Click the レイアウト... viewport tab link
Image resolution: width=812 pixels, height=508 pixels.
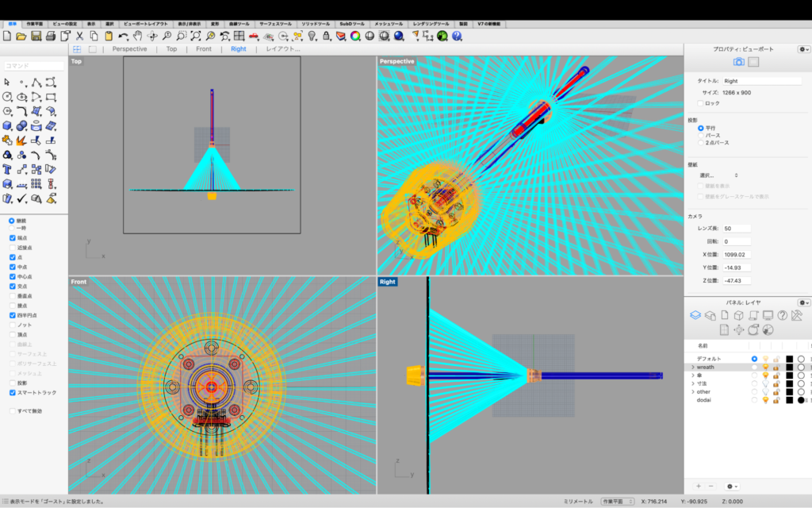coord(283,49)
